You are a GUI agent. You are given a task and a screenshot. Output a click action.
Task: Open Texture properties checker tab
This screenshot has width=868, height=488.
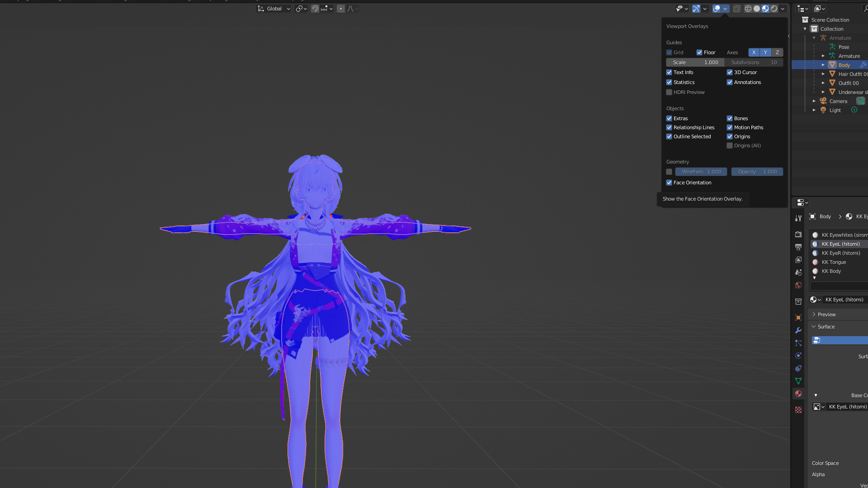coord(798,410)
